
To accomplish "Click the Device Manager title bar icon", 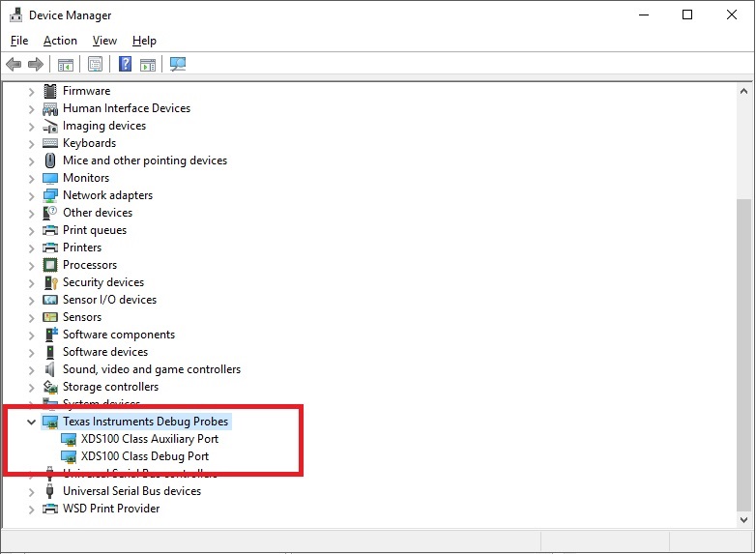I will tap(15, 15).
